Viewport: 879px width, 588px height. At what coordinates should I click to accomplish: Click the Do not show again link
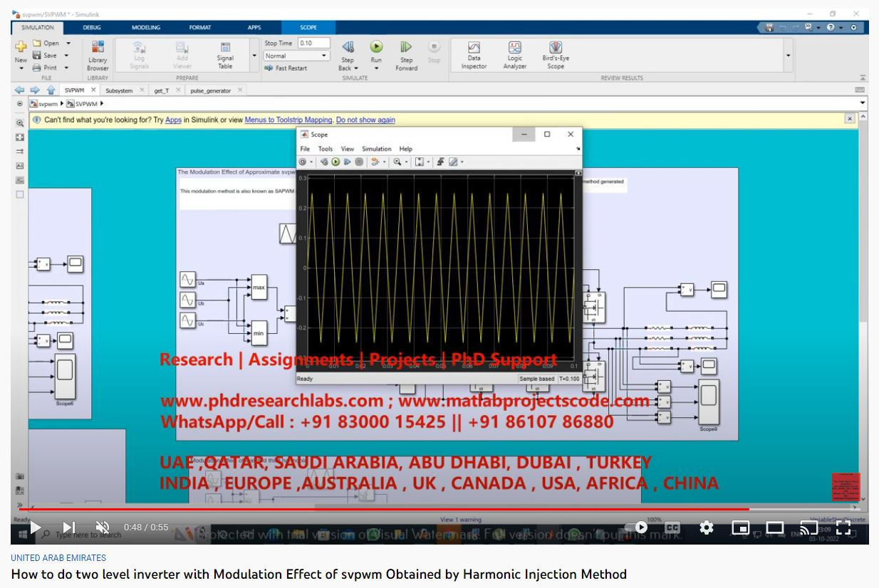point(365,120)
